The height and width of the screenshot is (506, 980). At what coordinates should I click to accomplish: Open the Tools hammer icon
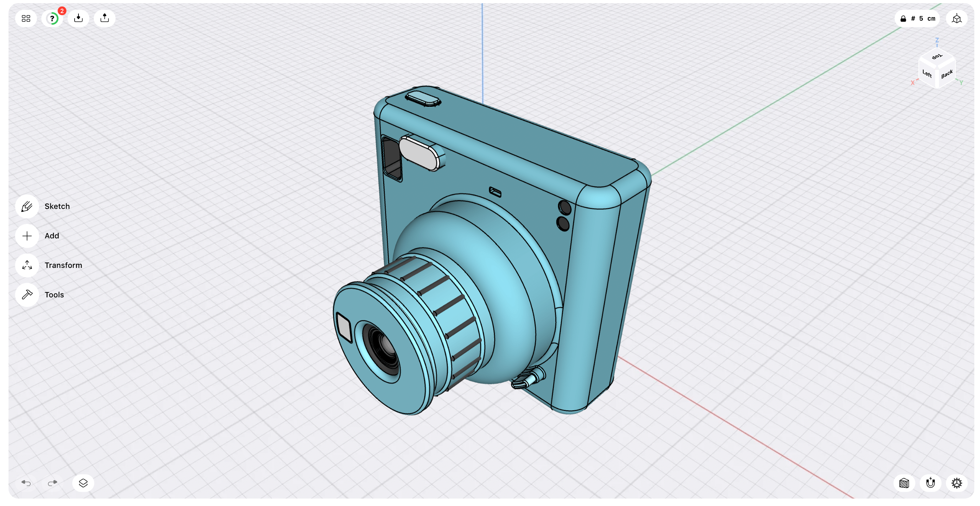[x=27, y=295]
